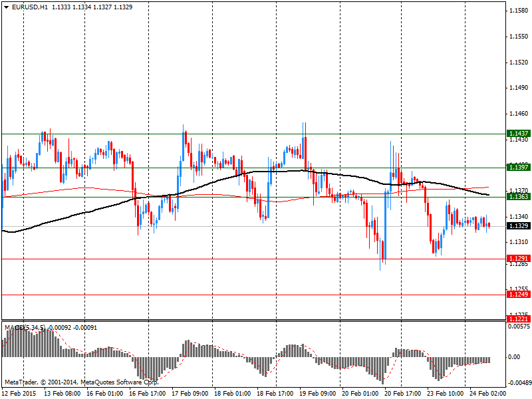
Task: Click the green 1.1363 price level label
Action: [519, 196]
